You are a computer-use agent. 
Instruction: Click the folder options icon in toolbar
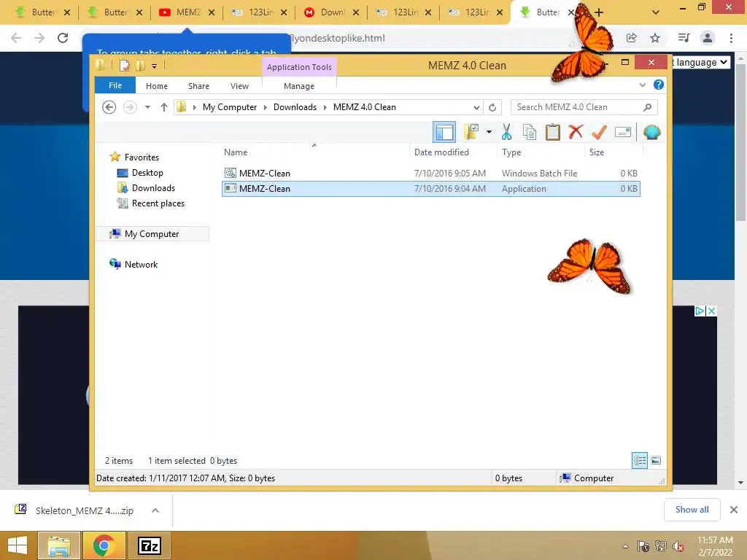coord(471,132)
